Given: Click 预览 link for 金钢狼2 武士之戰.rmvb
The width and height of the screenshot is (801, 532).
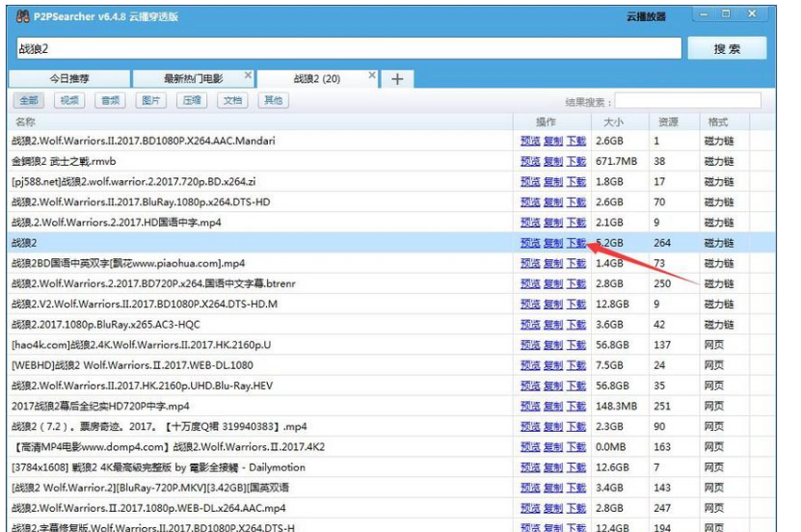Looking at the screenshot, I should (529, 161).
